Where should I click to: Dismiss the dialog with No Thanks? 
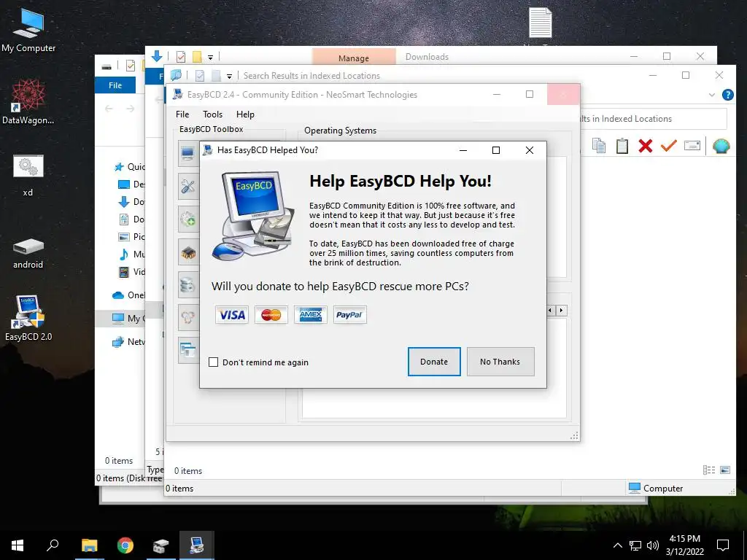pyautogui.click(x=500, y=362)
